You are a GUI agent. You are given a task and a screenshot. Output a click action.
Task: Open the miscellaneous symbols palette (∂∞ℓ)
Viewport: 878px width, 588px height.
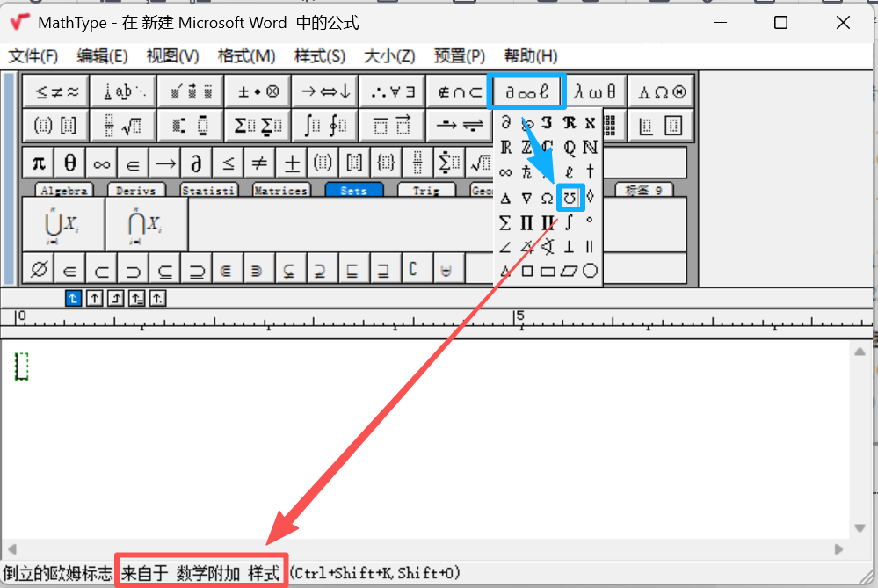point(526,91)
